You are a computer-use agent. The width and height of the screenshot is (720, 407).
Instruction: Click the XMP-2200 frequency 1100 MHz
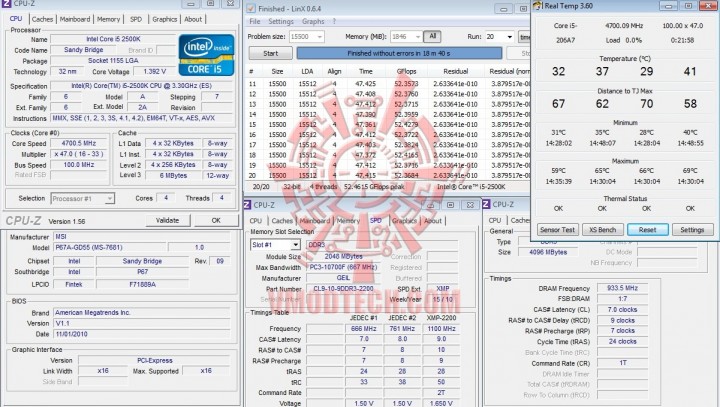(441, 329)
